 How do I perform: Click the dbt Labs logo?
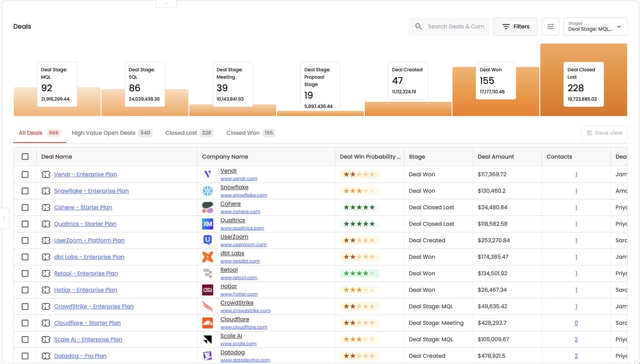(208, 257)
